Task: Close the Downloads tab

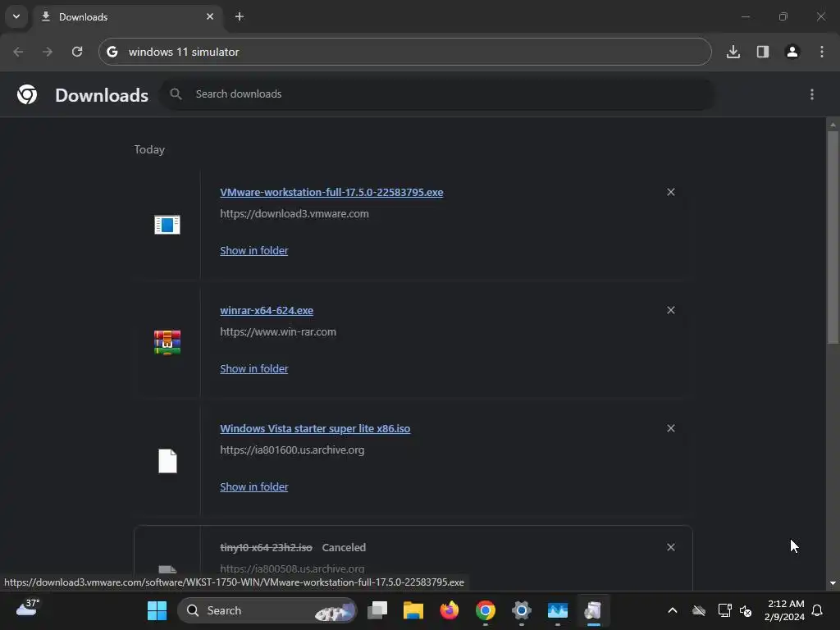Action: coord(210,16)
